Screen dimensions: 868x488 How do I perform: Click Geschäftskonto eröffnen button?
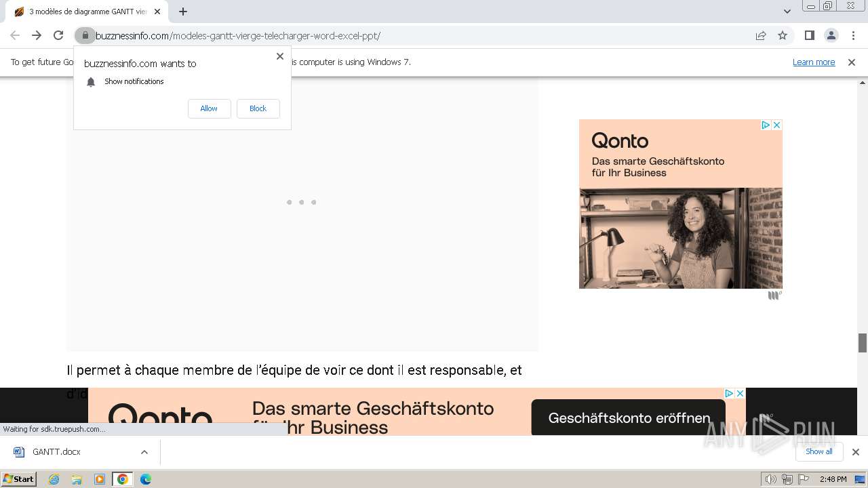point(629,418)
